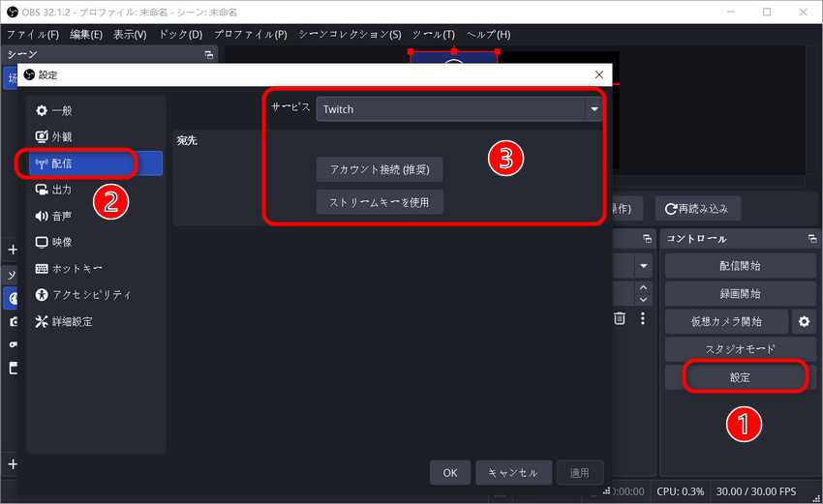
Task: Open the 編集(E) menu
Action: (x=86, y=35)
